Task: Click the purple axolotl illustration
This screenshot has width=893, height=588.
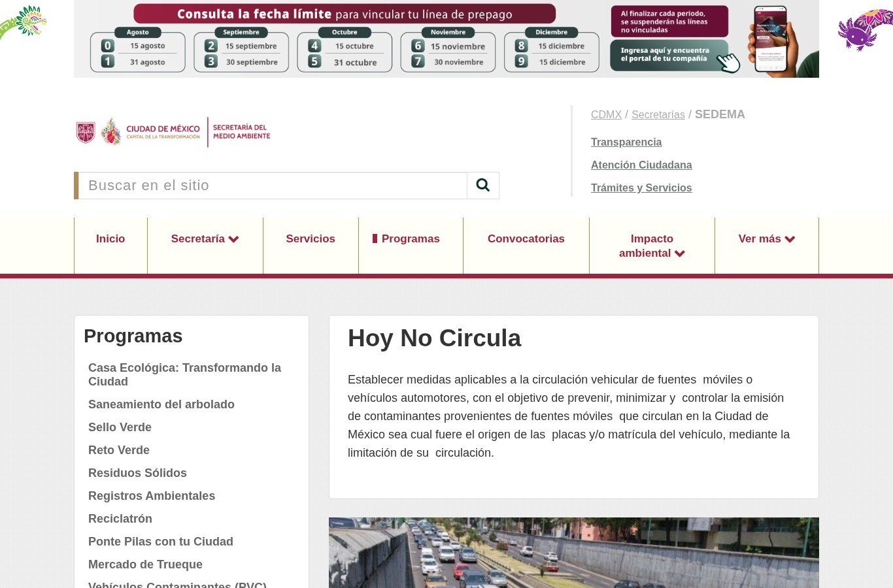Action: tap(865, 29)
